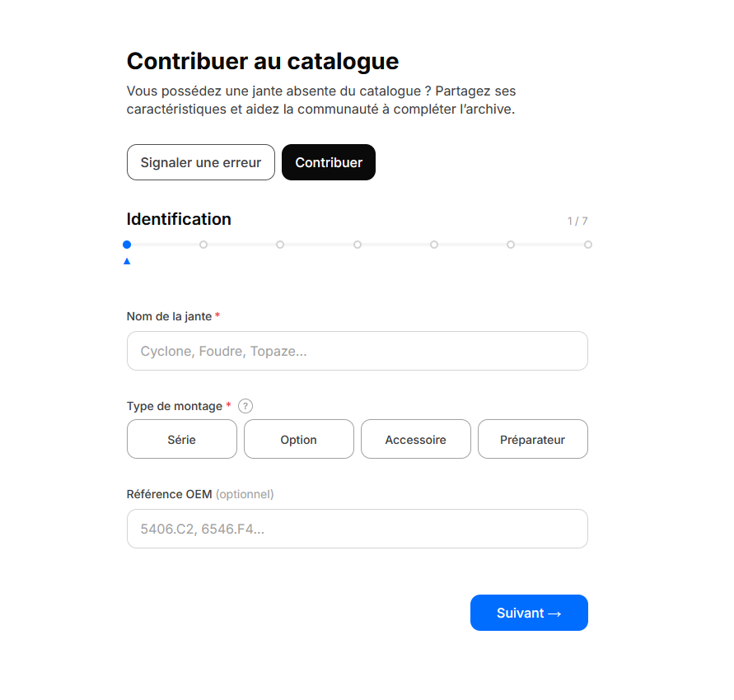Jump to the fifth step dot
This screenshot has width=734, height=700.
434,245
